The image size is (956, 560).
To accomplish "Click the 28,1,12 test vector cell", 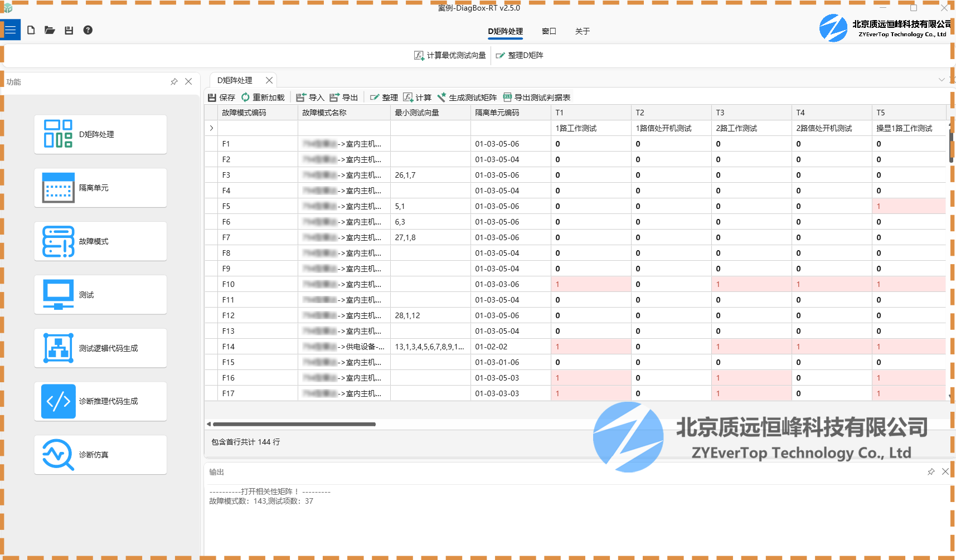I will (x=430, y=315).
